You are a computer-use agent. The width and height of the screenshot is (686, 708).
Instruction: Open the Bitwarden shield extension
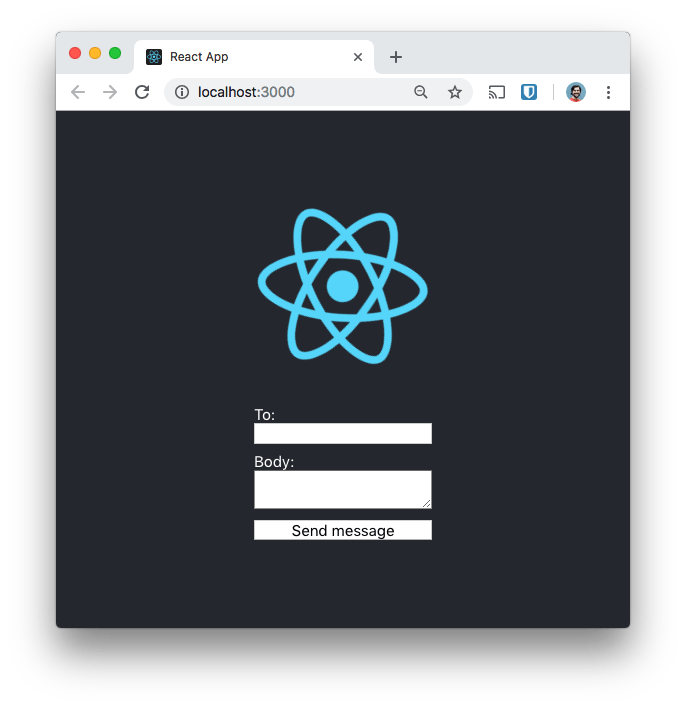[x=529, y=92]
